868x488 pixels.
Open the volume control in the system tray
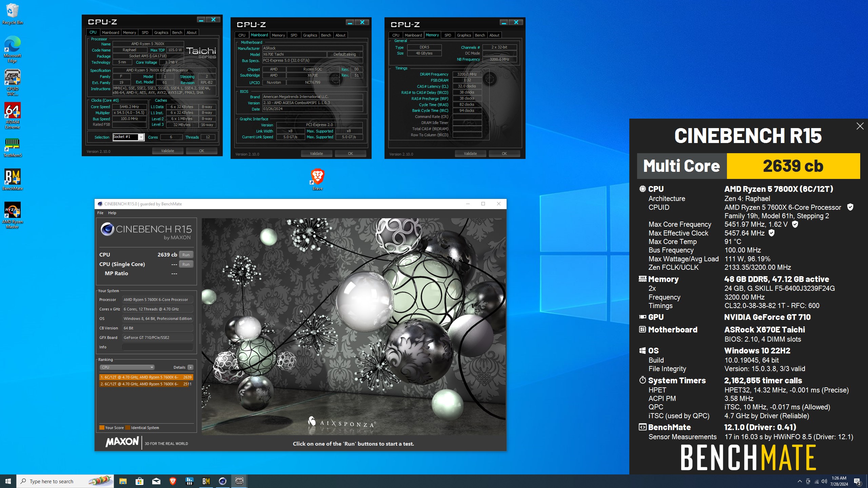pos(824,481)
